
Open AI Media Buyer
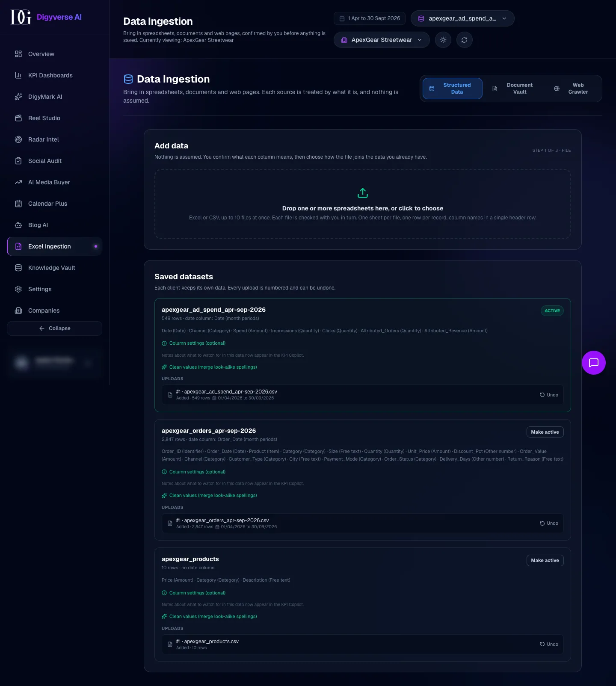coord(54,182)
